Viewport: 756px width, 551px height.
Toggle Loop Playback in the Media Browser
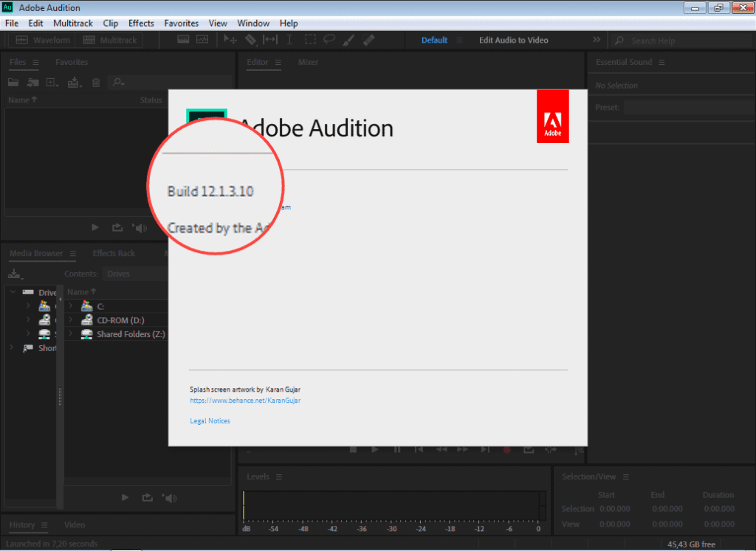pyautogui.click(x=147, y=498)
